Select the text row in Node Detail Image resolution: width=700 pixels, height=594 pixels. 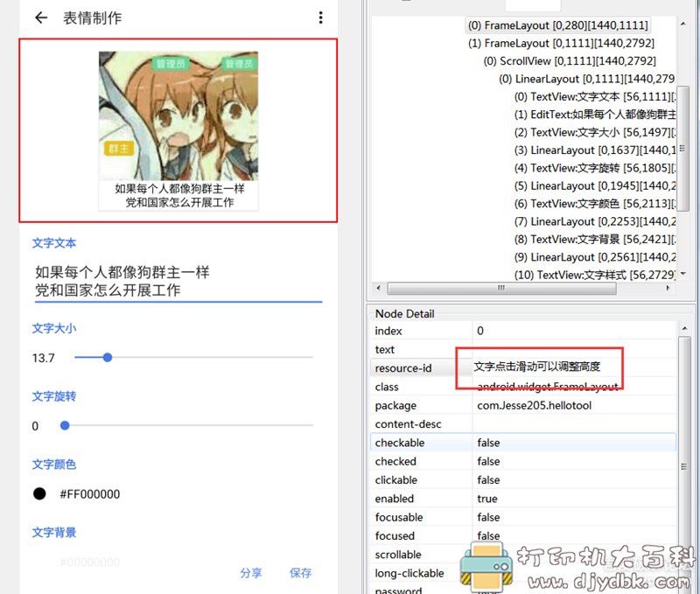523,349
